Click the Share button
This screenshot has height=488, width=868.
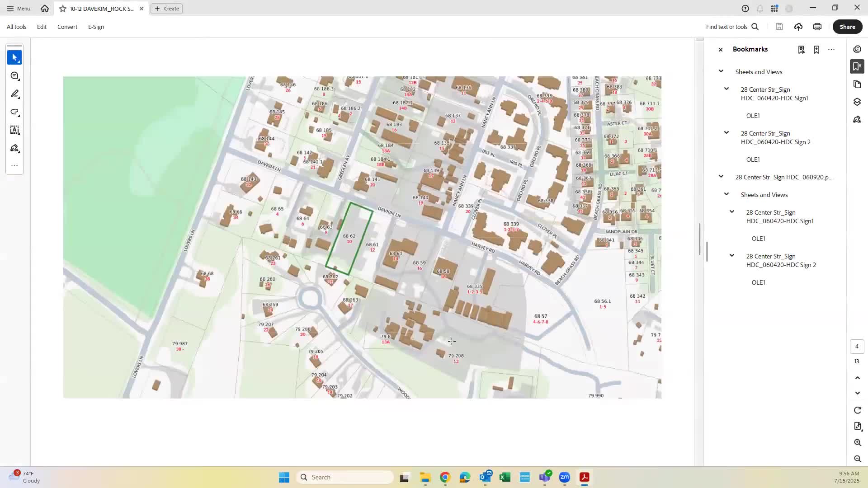(847, 27)
